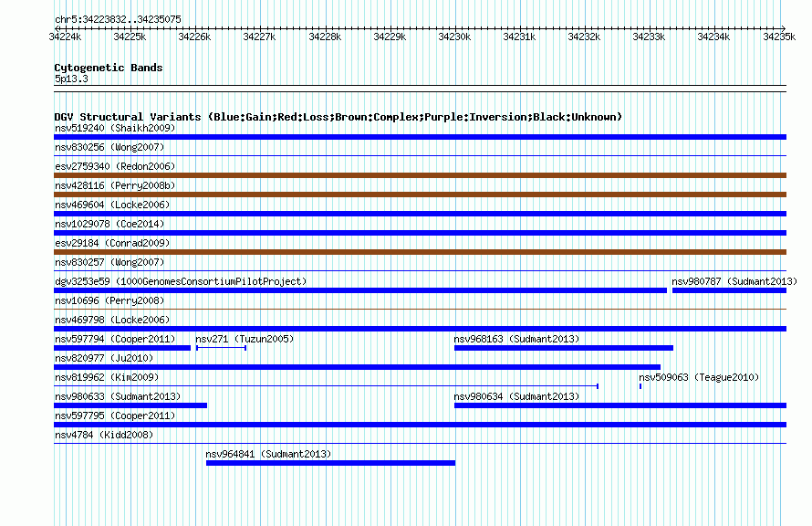Screen dimensions: 812x526
Task: Open the nsv597795 (Cooper2011) label
Action: tap(115, 416)
